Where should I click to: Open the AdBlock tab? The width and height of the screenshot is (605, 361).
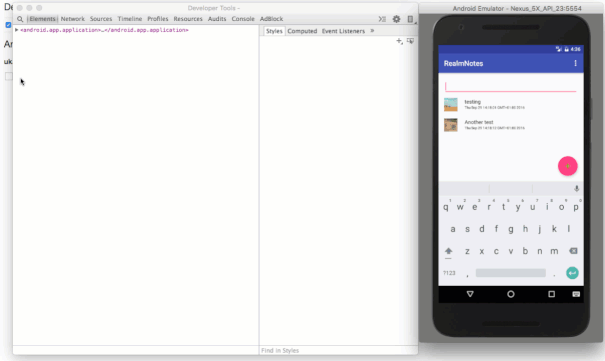271,19
